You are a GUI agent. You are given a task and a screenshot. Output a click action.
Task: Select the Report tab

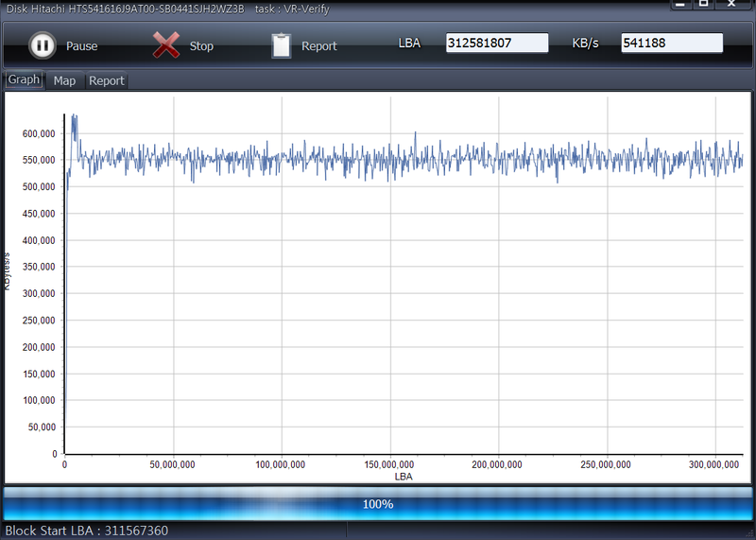pos(106,81)
